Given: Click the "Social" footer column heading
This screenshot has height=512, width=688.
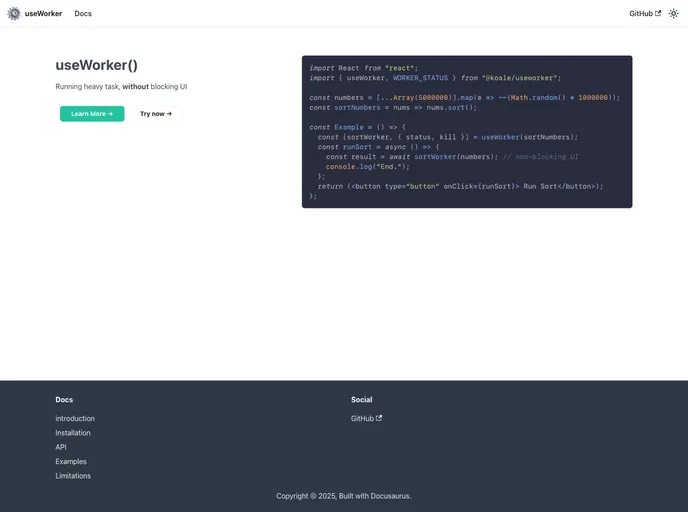Looking at the screenshot, I should pyautogui.click(x=362, y=400).
